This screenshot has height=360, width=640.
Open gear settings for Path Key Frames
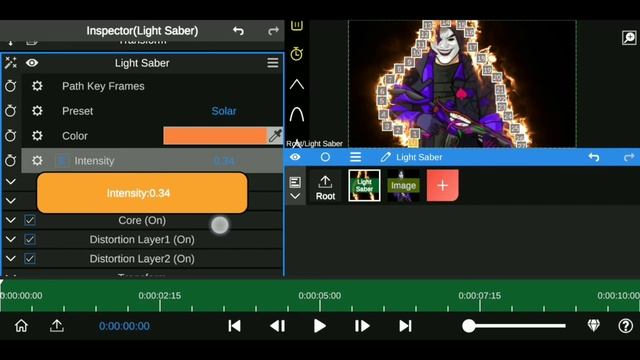point(37,86)
